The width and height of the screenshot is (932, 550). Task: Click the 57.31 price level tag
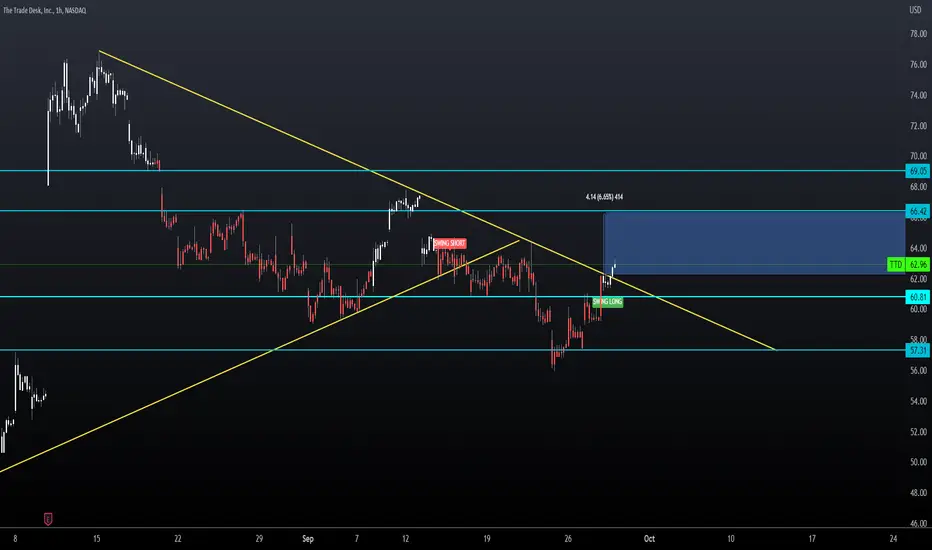[918, 350]
